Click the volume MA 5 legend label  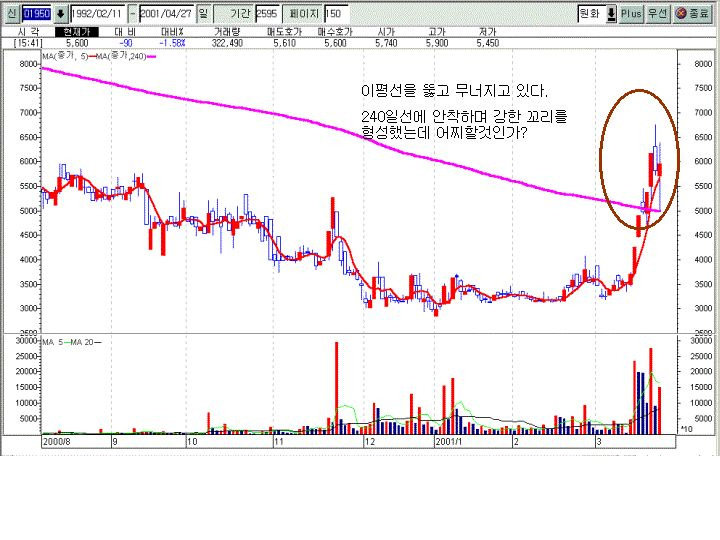[x=51, y=341]
